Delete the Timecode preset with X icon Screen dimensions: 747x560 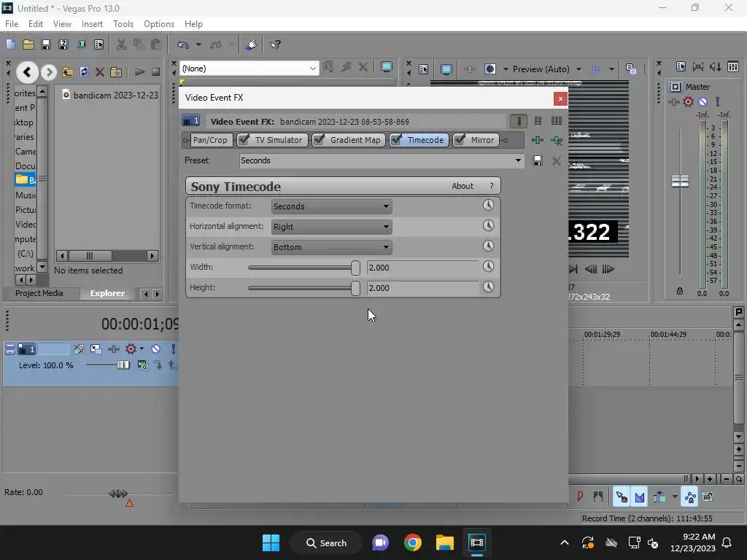557,160
